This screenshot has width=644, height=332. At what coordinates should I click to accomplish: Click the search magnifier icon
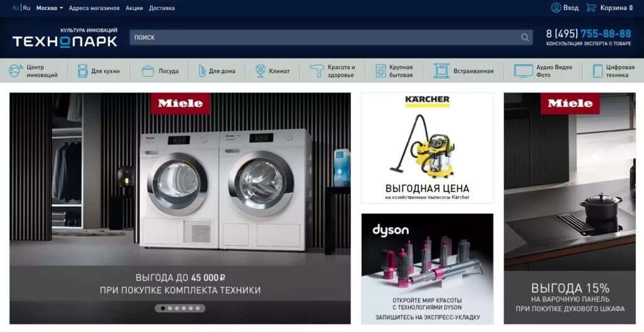point(525,37)
